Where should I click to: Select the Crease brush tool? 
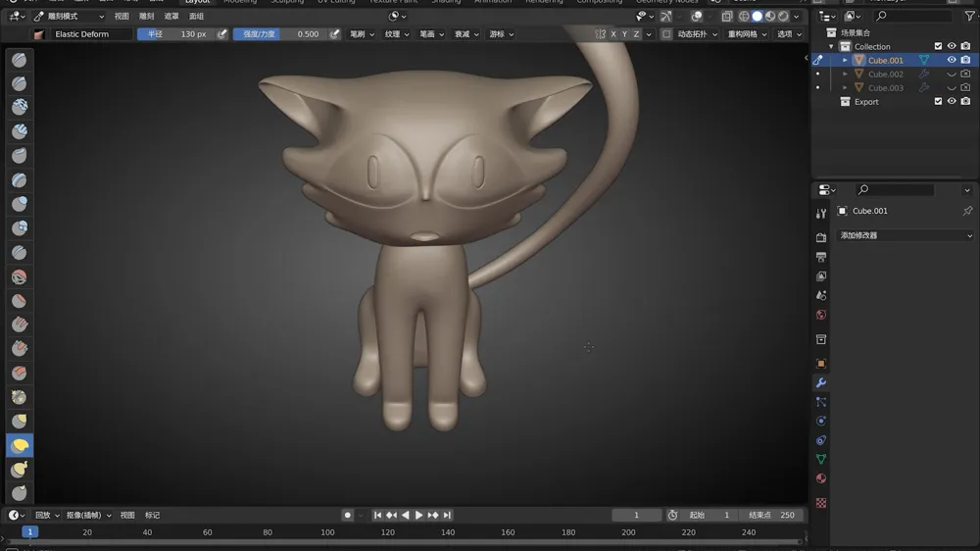pos(20,252)
